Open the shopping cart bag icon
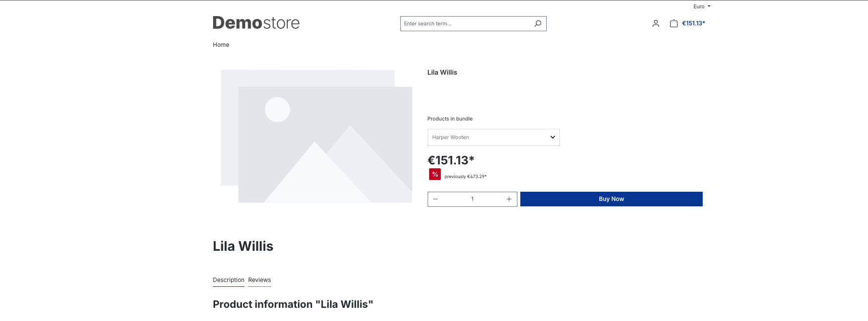The height and width of the screenshot is (321, 868). (x=673, y=23)
